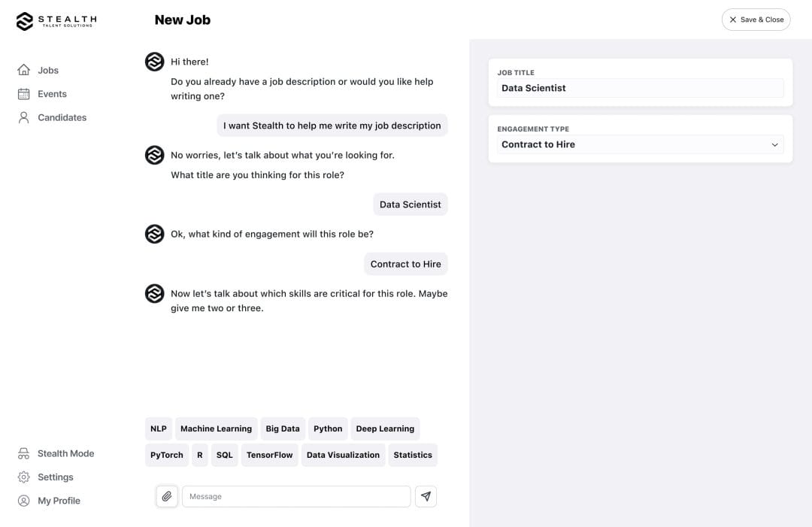The width and height of the screenshot is (812, 527).
Task: Toggle the NLP skill chip
Action: point(158,429)
